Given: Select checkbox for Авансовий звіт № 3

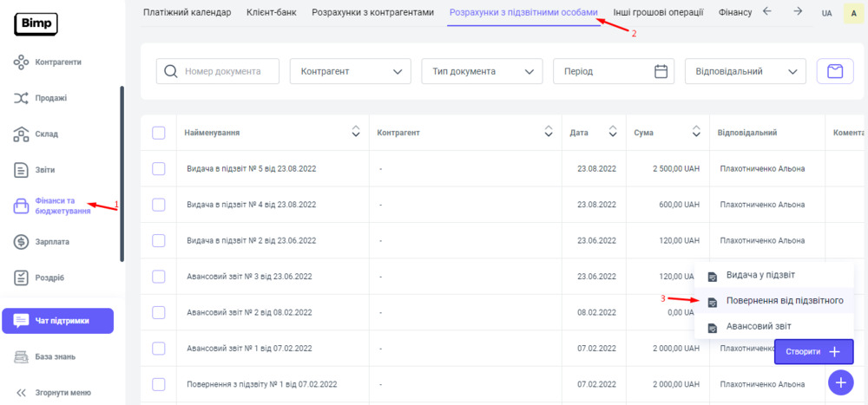Looking at the screenshot, I should tap(159, 277).
